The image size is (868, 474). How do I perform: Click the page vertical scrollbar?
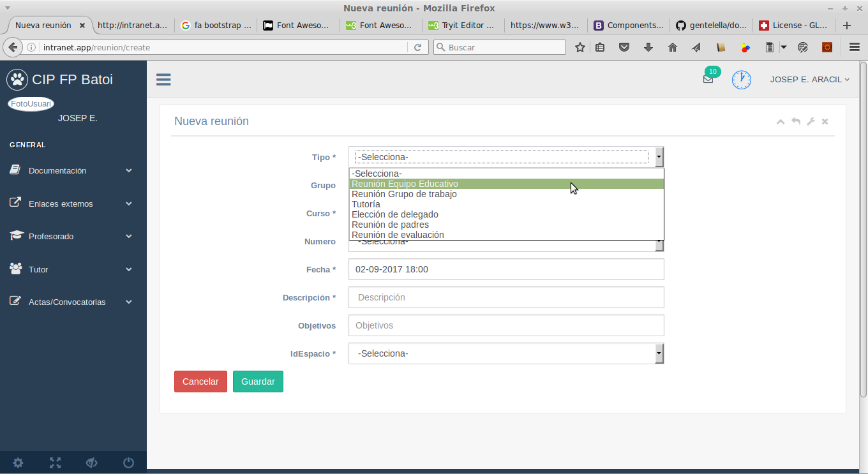coord(864,230)
